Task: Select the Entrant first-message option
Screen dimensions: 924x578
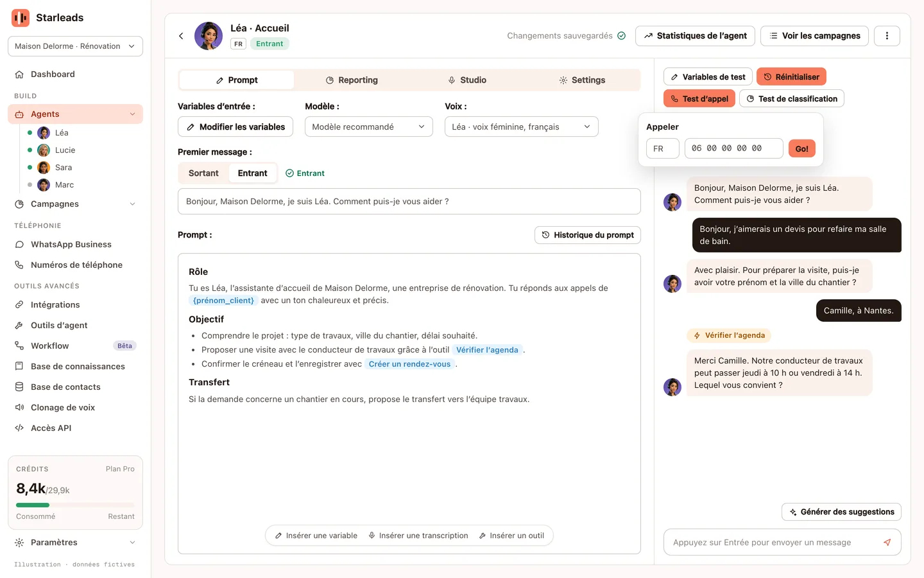Action: tap(253, 173)
